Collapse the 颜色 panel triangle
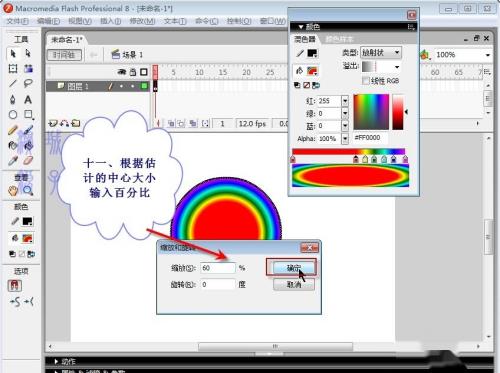Image resolution: width=500 pixels, height=373 pixels. click(x=301, y=27)
